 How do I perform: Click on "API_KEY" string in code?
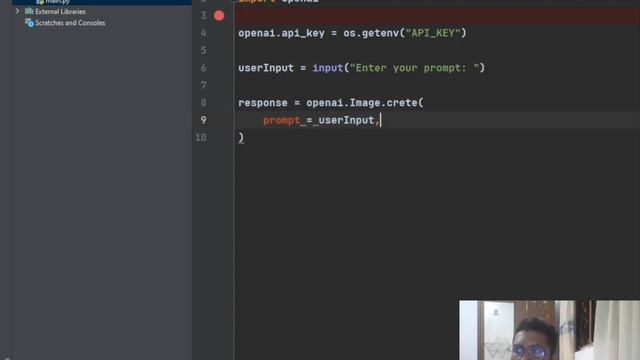pyautogui.click(x=433, y=33)
